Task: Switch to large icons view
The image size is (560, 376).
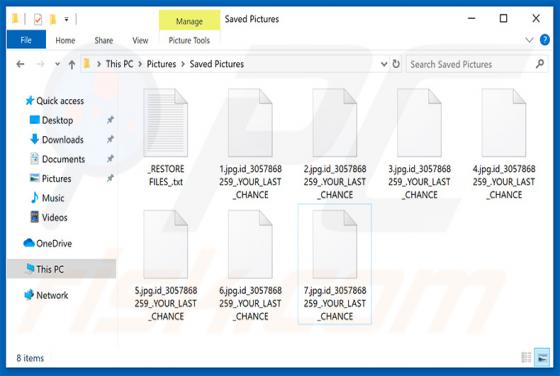Action: [x=542, y=357]
